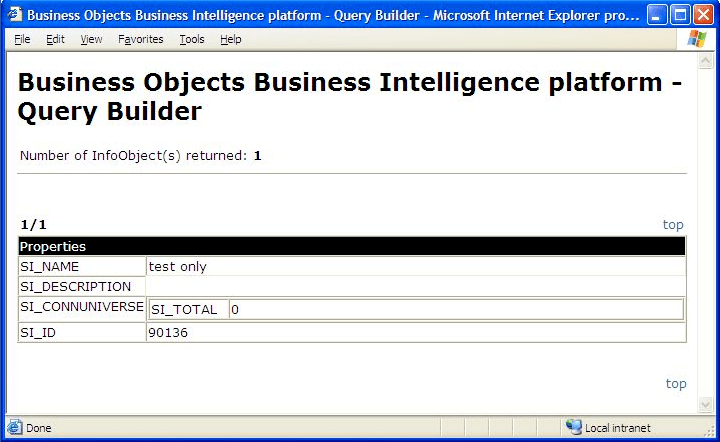
Task: Open the Help menu
Action: tap(231, 39)
